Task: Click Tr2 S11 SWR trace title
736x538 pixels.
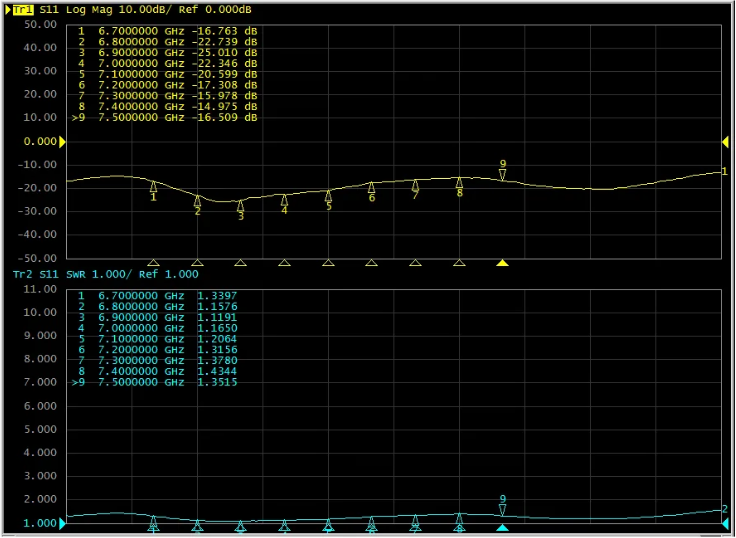Action: coord(106,274)
